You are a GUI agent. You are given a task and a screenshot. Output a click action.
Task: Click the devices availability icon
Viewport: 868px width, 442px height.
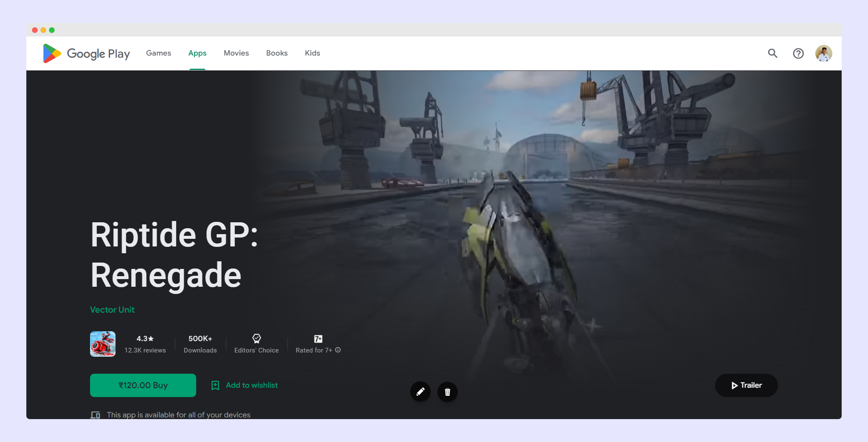[96, 415]
